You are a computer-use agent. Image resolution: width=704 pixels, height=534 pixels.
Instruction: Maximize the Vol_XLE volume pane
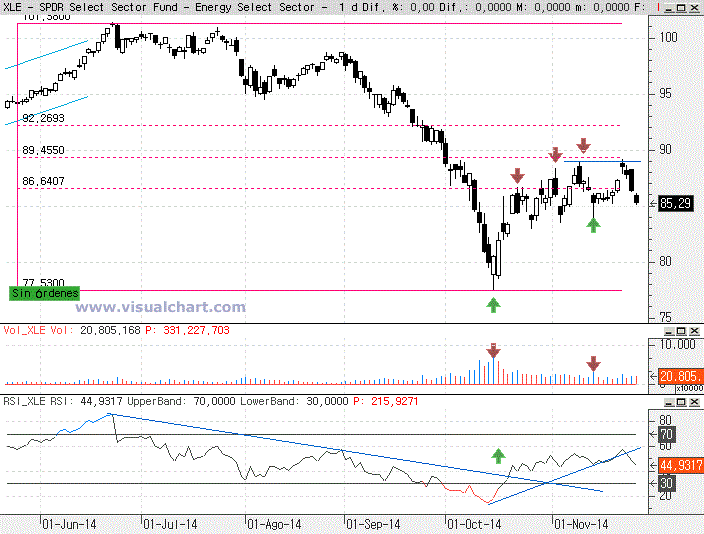[x=681, y=331]
